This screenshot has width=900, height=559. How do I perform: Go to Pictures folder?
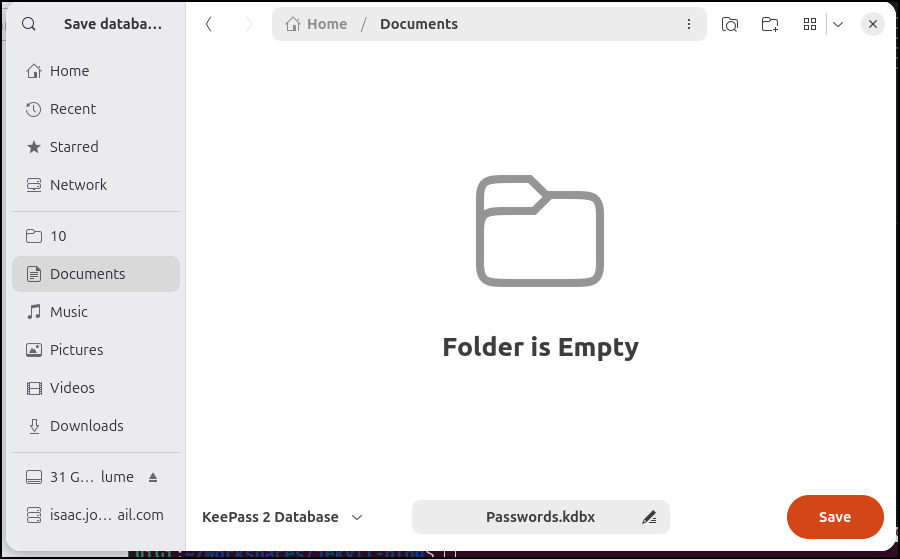[x=96, y=350]
